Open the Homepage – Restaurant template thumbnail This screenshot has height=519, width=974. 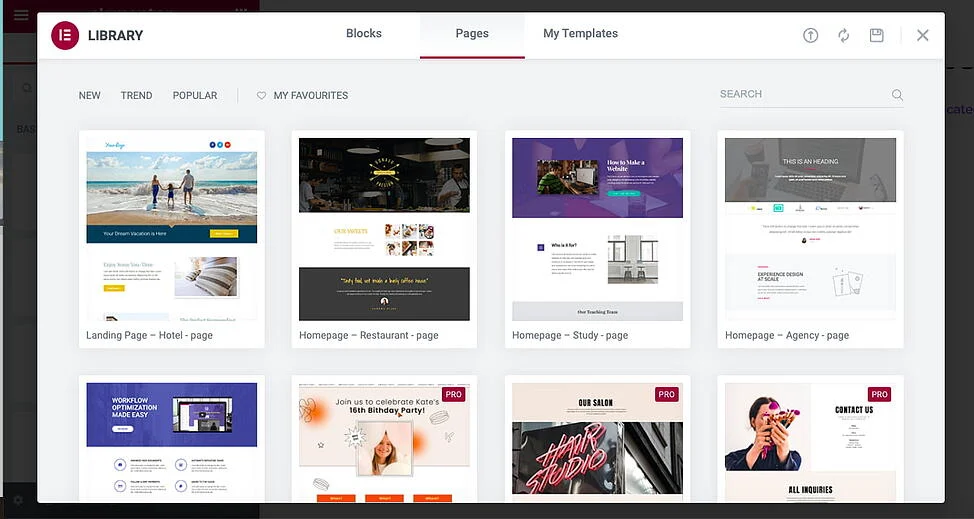385,228
